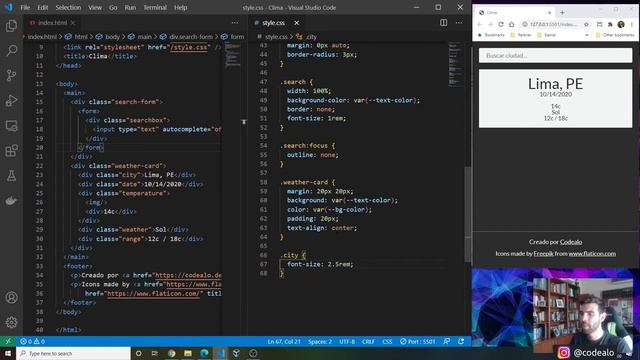Close the style.css tab
Image resolution: width=640 pixels, height=360 pixels.
(297, 23)
